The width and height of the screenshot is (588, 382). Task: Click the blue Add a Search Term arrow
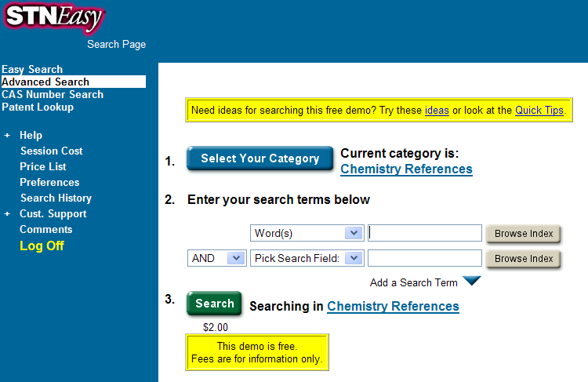pos(471,282)
